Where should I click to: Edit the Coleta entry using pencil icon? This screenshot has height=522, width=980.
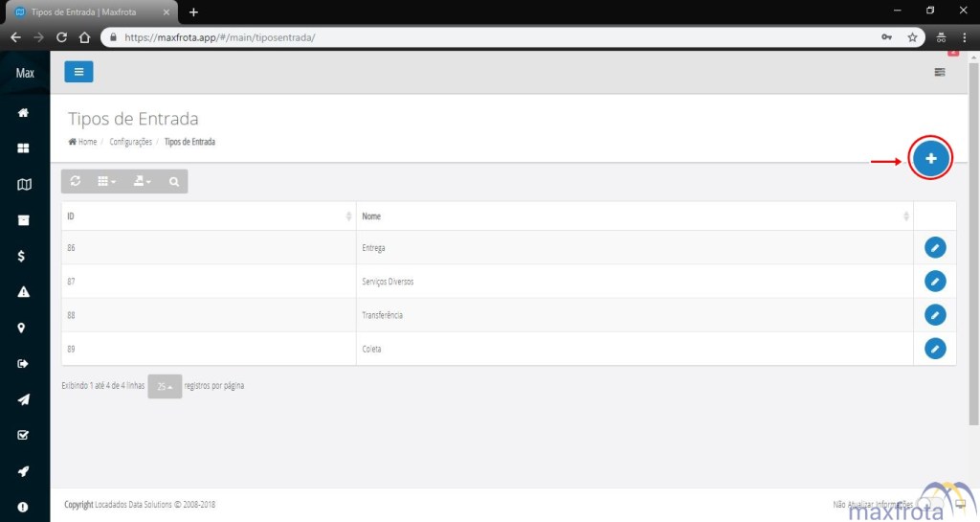click(935, 349)
